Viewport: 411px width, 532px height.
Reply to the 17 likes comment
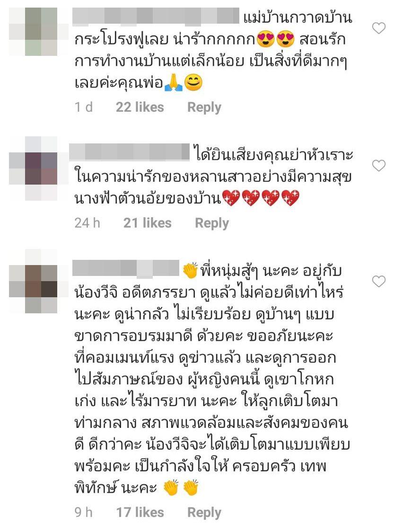click(204, 513)
